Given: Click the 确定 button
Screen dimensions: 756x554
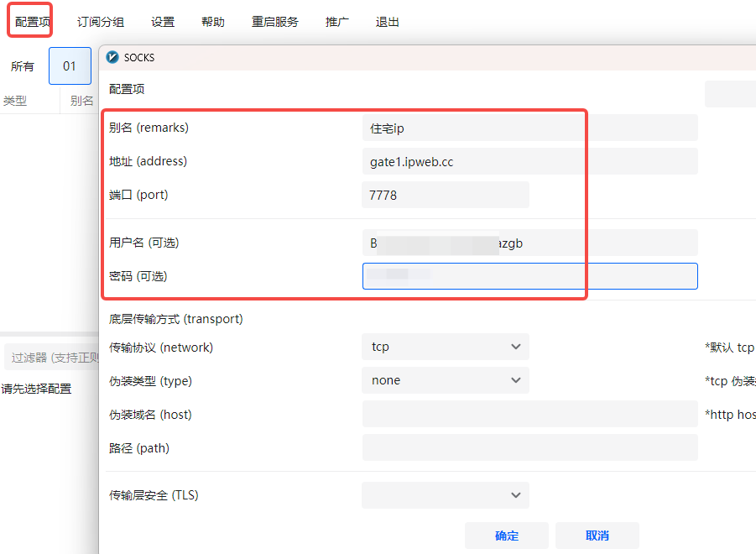Looking at the screenshot, I should 507,536.
